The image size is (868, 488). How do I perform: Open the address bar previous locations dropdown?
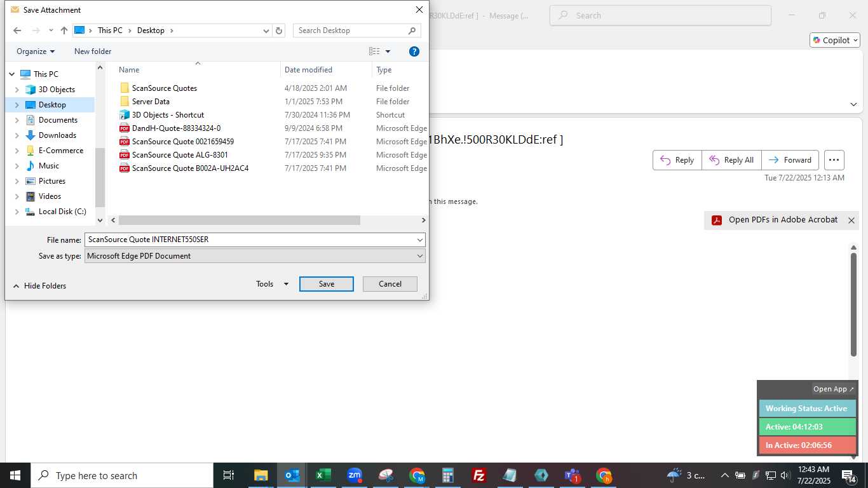pyautogui.click(x=266, y=30)
